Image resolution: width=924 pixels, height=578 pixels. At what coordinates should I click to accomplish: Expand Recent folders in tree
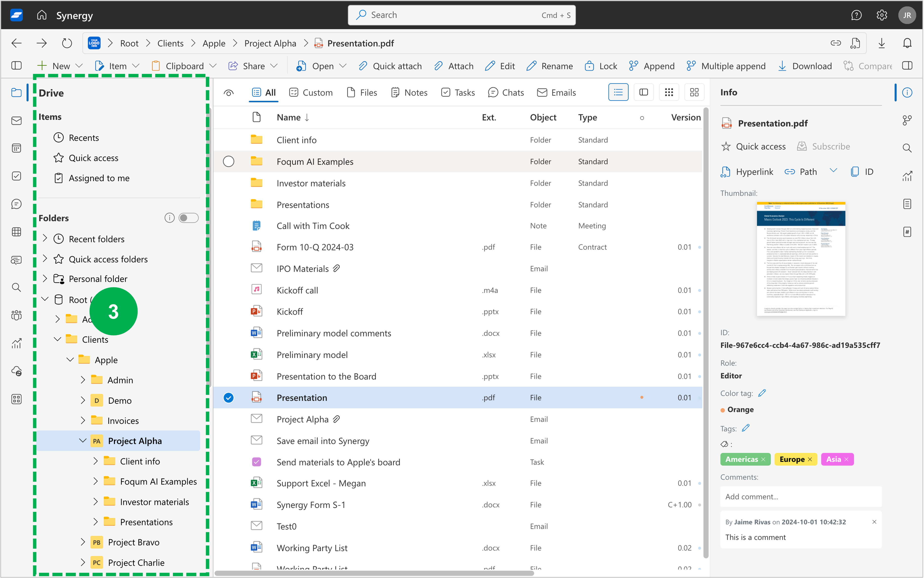tap(45, 239)
